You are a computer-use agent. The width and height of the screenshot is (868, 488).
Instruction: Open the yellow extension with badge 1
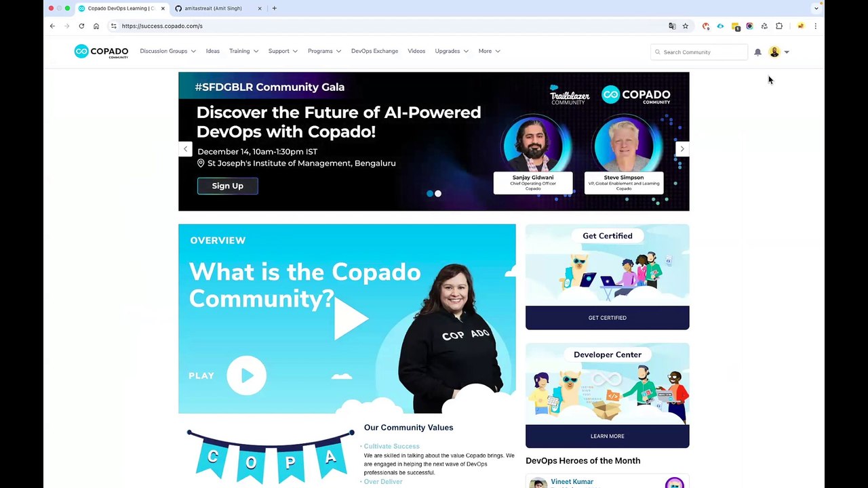(x=735, y=26)
